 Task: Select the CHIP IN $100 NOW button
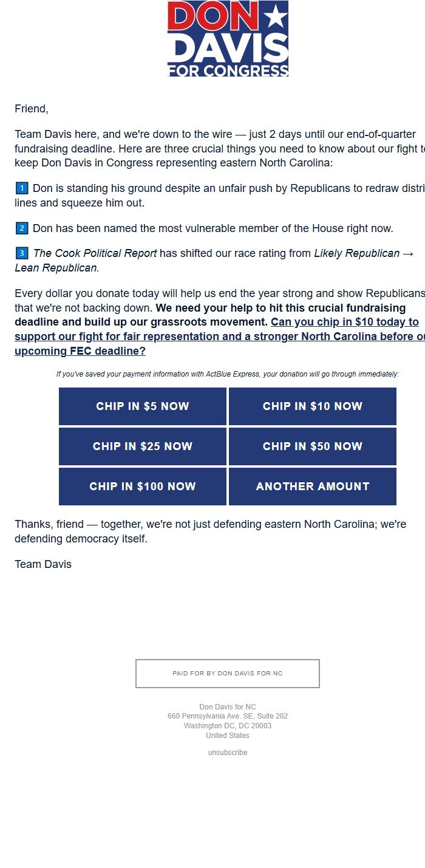(x=142, y=486)
